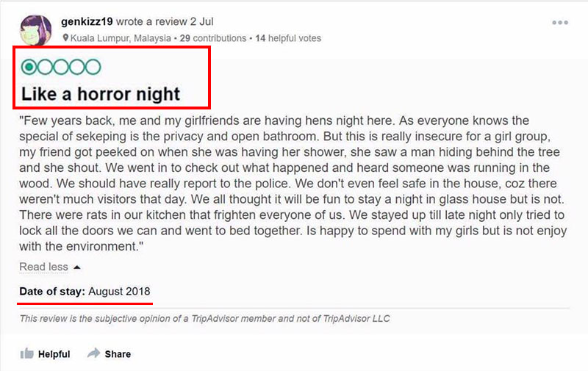Viewport: 588px width, 371px height.
Task: Click the Kuala Lumpur, Malaysia location
Action: pyautogui.click(x=121, y=38)
